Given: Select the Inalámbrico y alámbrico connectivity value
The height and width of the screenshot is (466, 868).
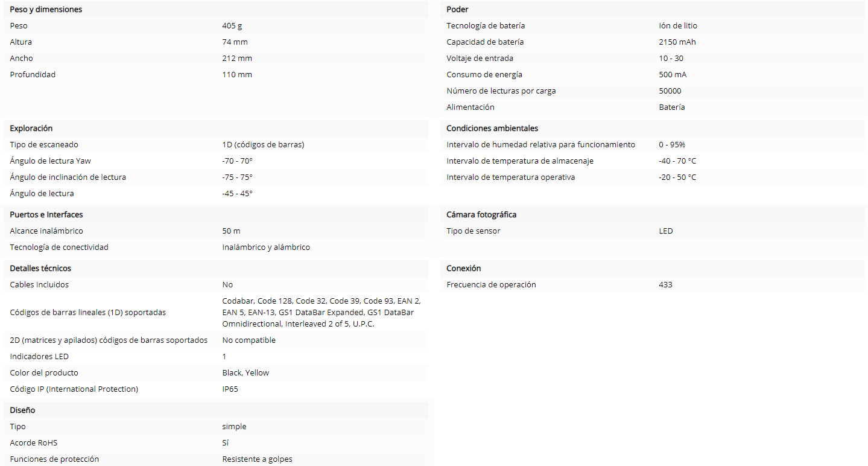Looking at the screenshot, I should click(x=266, y=247).
